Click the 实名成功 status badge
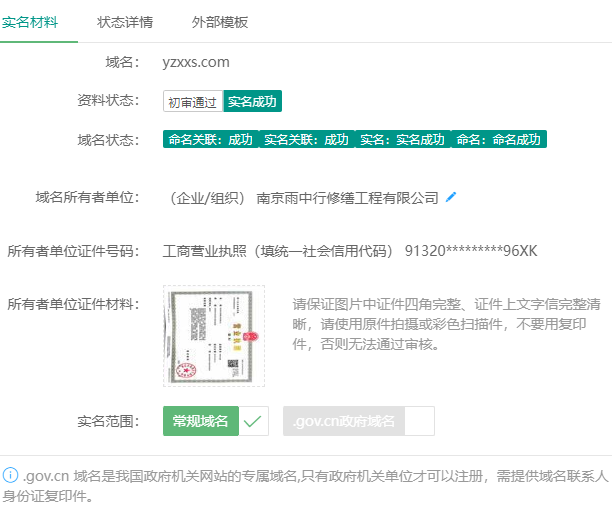The image size is (612, 510). coord(253,101)
